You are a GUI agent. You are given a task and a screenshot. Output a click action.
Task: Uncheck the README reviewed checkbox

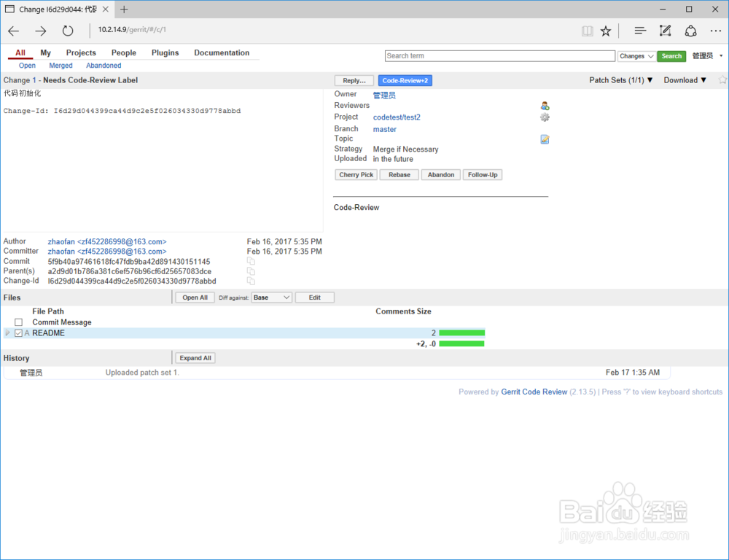click(x=19, y=333)
